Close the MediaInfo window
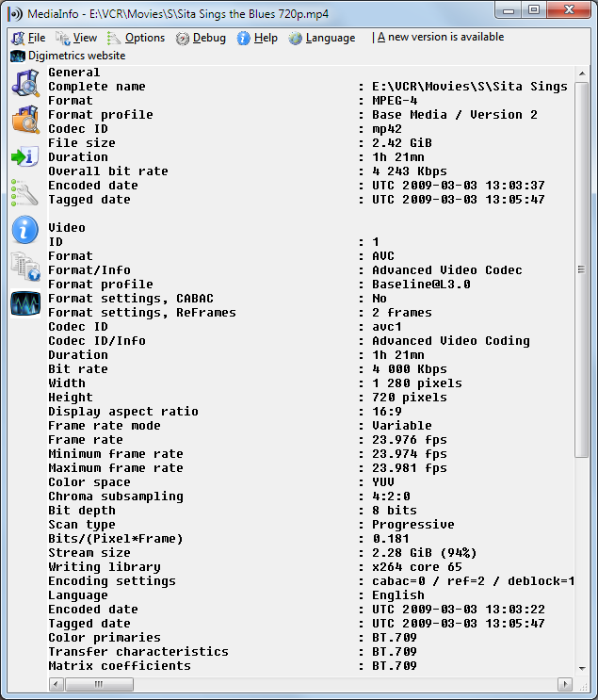 click(x=569, y=10)
